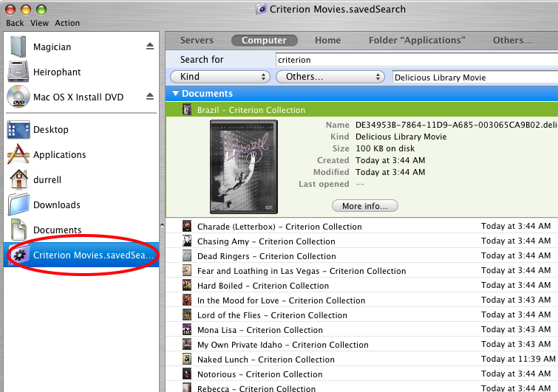Open the Applications sidebar icon
The height and width of the screenshot is (392, 558).
[18, 154]
